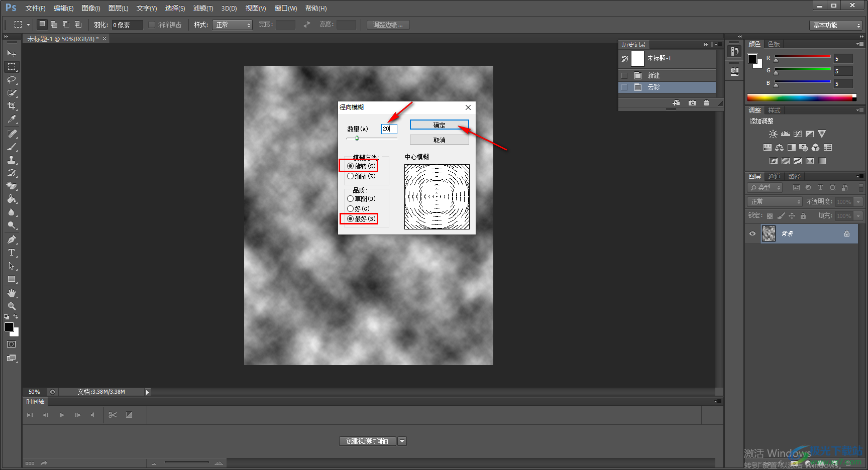The height and width of the screenshot is (470, 868).
Task: Click the blur center preview box
Action: 437,197
